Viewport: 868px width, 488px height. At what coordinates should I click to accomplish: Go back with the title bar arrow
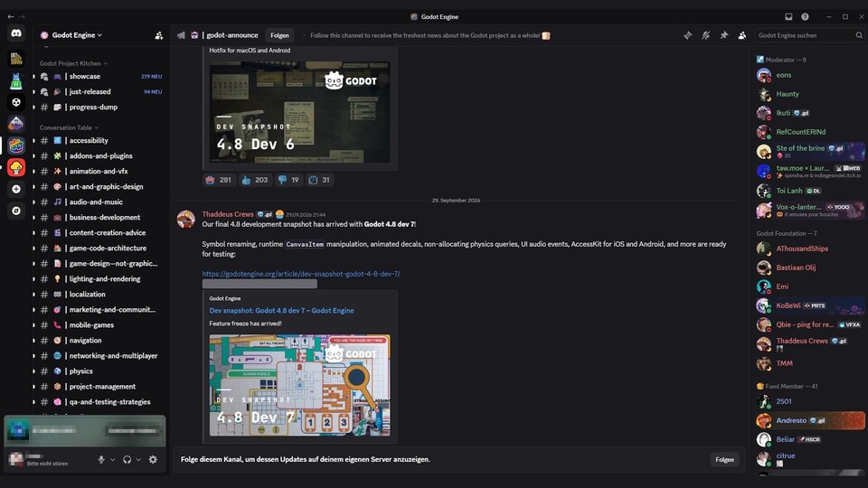point(11,16)
